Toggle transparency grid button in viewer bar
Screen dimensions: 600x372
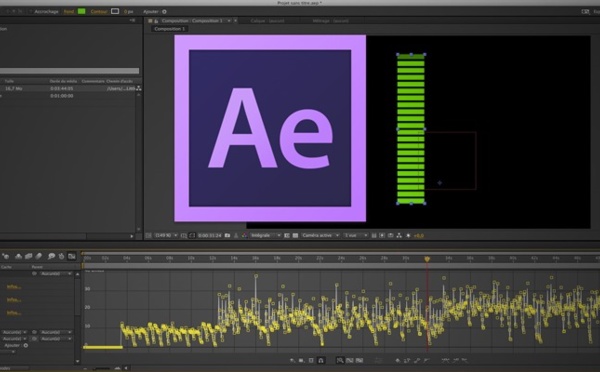point(295,235)
